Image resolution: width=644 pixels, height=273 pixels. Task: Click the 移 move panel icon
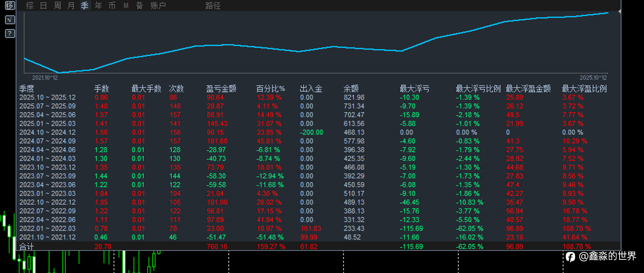(x=10, y=5)
